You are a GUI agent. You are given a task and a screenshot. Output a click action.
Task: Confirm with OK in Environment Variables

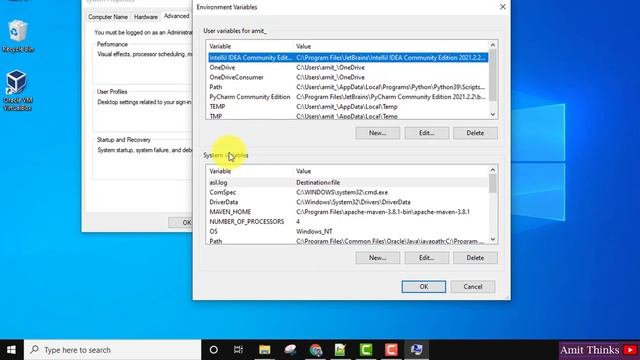pos(424,287)
